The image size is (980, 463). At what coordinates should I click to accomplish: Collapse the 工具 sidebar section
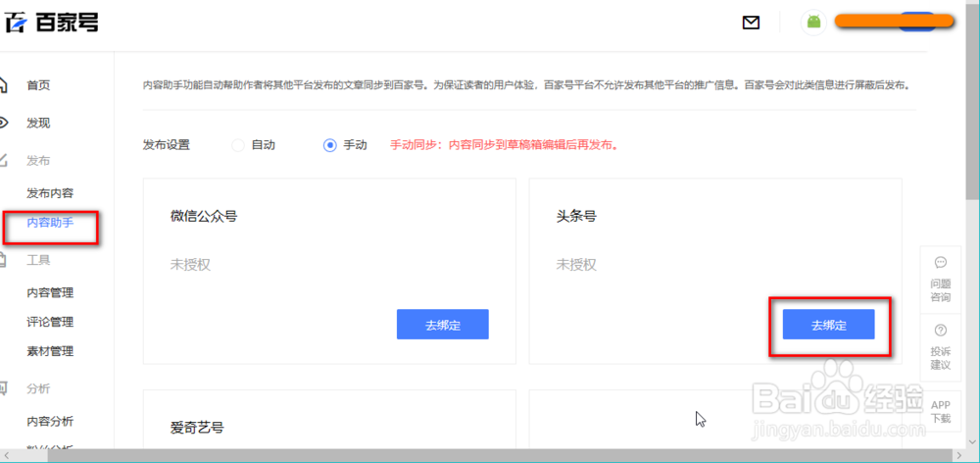(38, 260)
